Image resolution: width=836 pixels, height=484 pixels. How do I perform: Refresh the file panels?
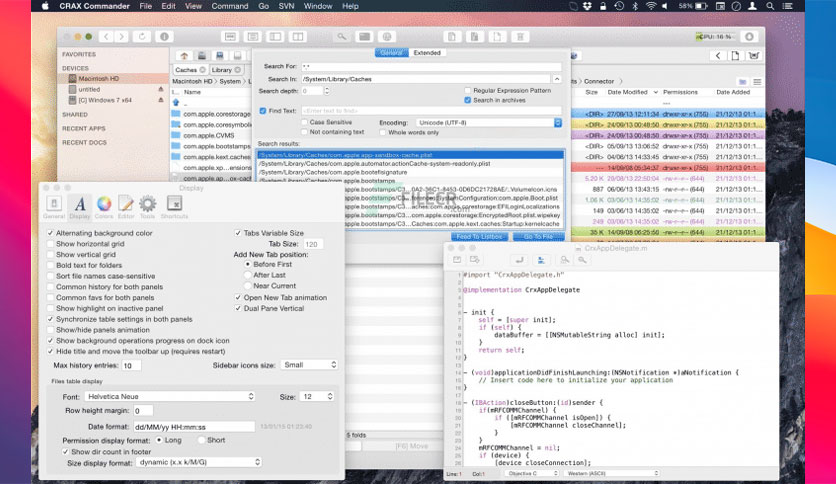pos(142,36)
